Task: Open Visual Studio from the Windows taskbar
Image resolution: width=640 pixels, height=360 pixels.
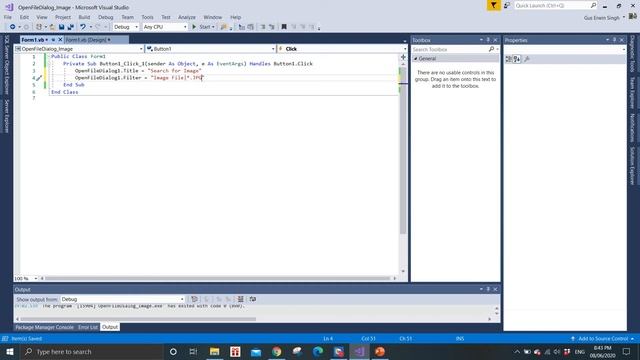Action: [x=359, y=351]
